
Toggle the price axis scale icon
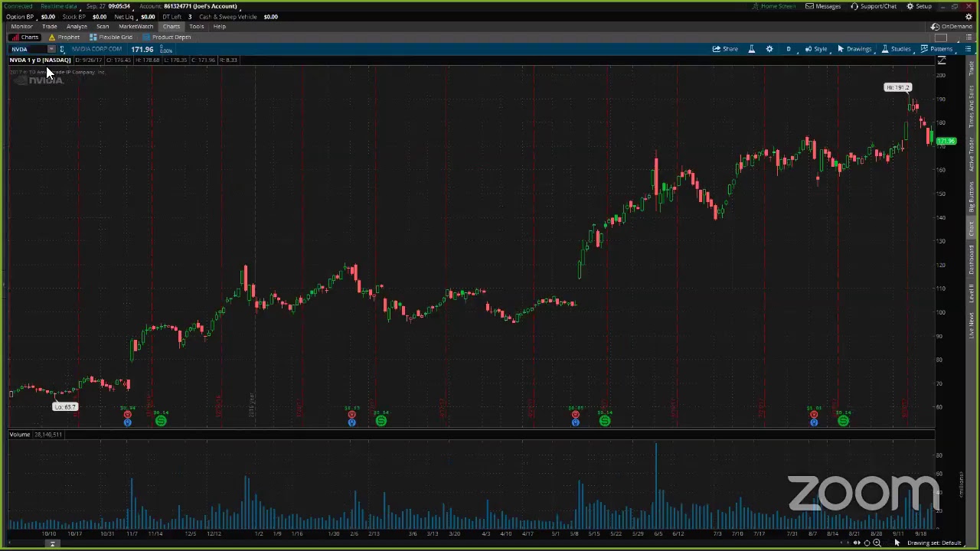click(x=942, y=61)
